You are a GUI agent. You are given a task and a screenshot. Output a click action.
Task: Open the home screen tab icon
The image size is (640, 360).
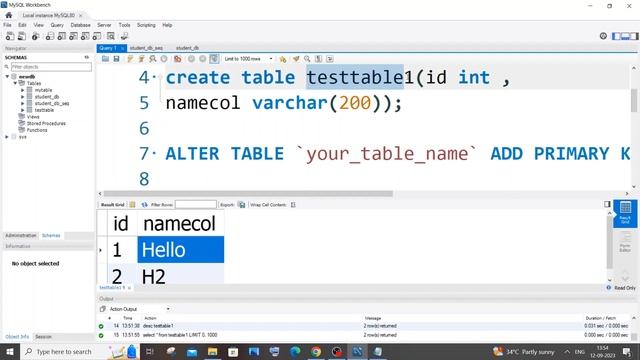pyautogui.click(x=9, y=15)
